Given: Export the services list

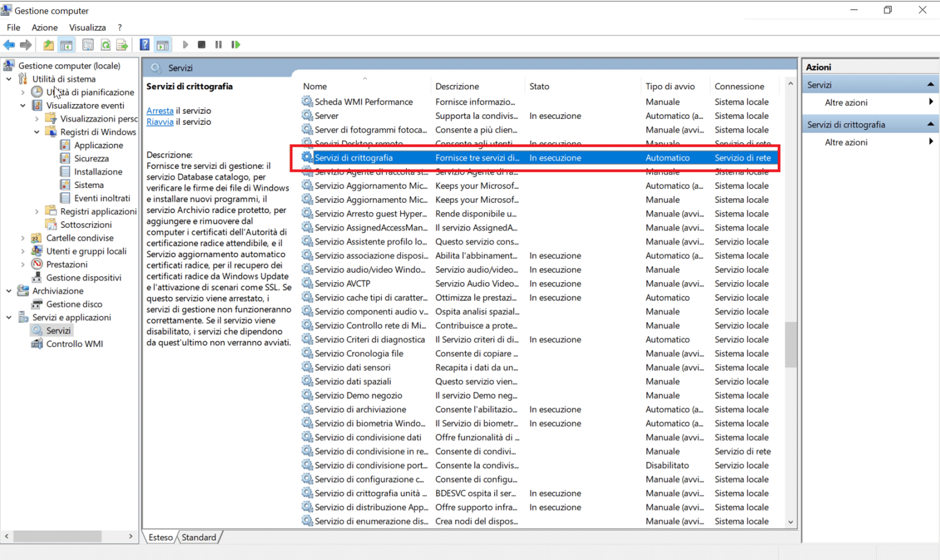Looking at the screenshot, I should [122, 44].
